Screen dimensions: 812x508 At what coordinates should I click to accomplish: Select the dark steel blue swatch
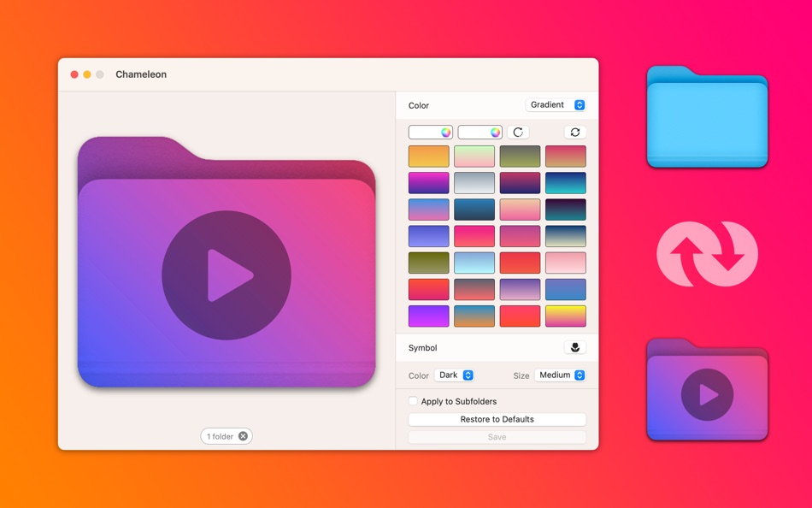[474, 210]
